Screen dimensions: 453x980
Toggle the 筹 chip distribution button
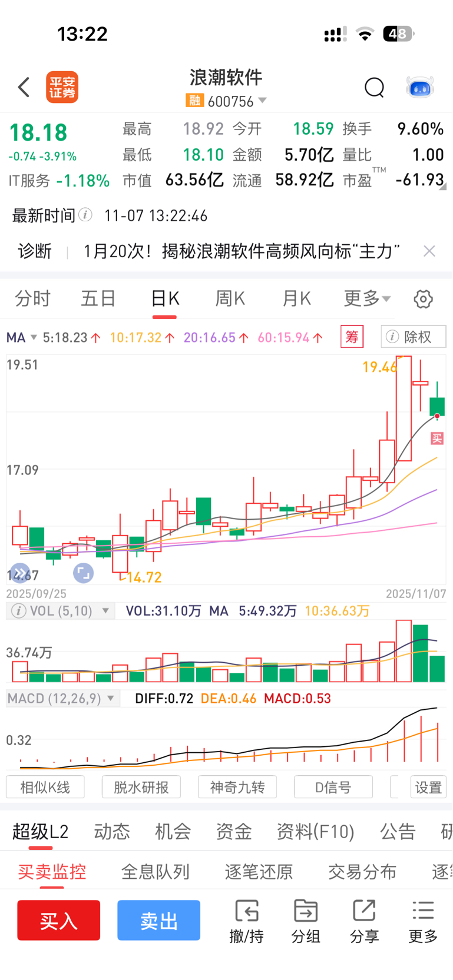pyautogui.click(x=352, y=337)
